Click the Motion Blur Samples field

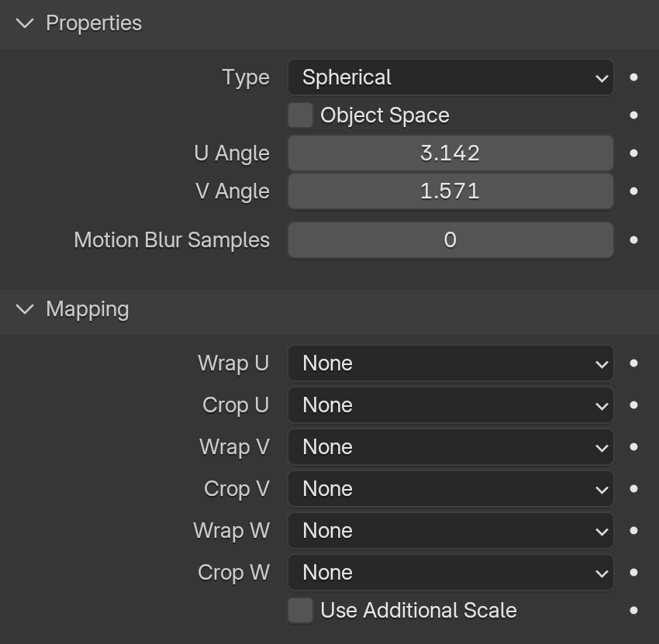click(x=450, y=240)
